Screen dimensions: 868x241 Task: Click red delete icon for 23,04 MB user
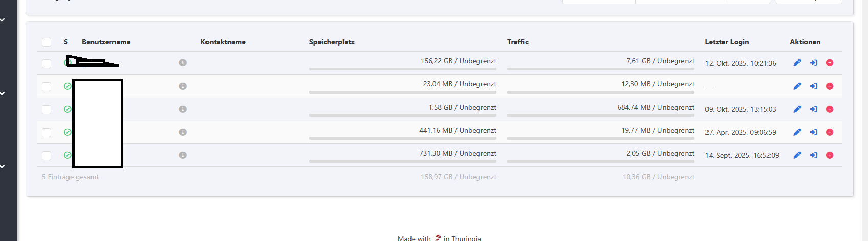830,86
